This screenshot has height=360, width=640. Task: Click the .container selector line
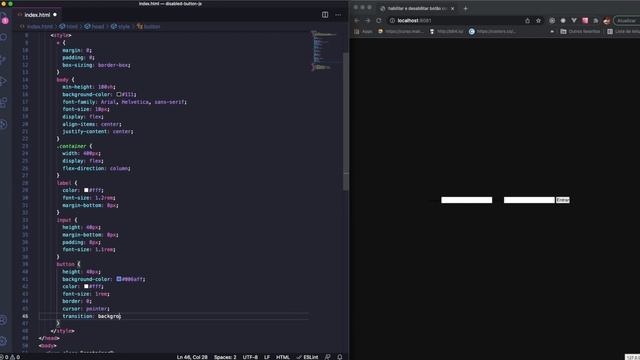[74, 146]
